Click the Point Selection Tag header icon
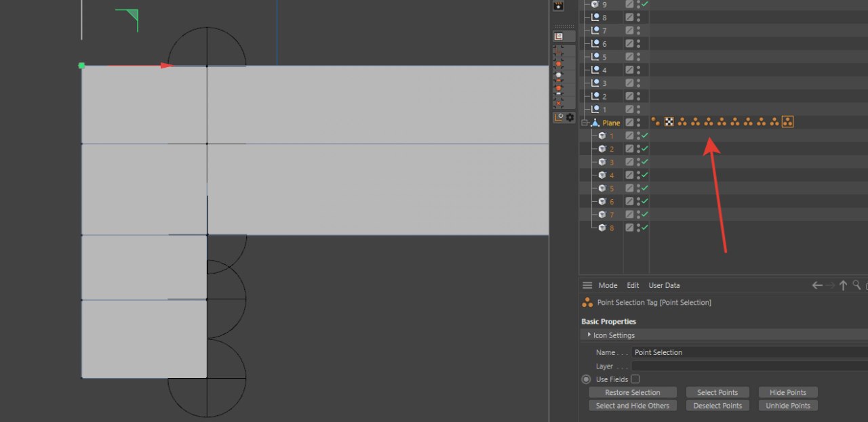Viewport: 868px width, 422px height. [587, 303]
